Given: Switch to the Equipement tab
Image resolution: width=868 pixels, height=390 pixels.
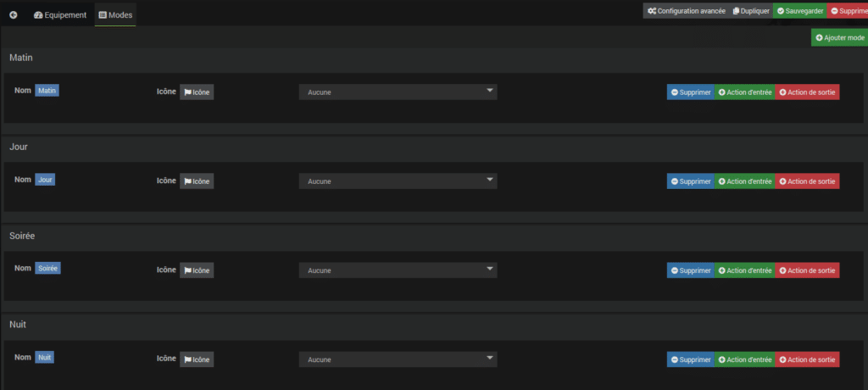Looking at the screenshot, I should pyautogui.click(x=60, y=15).
